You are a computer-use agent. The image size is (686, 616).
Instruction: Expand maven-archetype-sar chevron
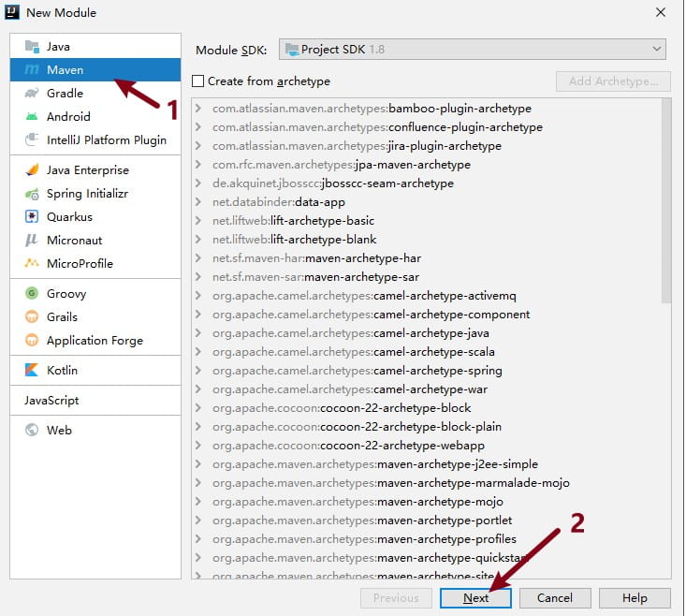pyautogui.click(x=198, y=277)
